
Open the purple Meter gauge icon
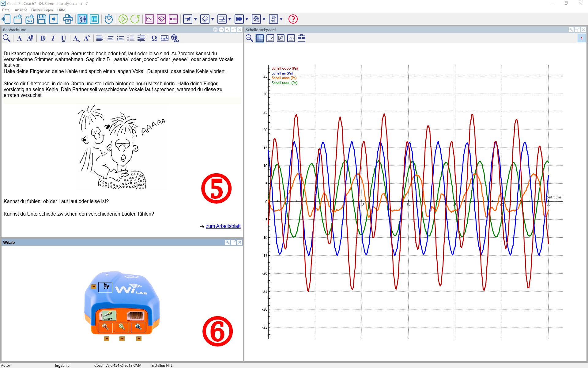[x=161, y=19]
